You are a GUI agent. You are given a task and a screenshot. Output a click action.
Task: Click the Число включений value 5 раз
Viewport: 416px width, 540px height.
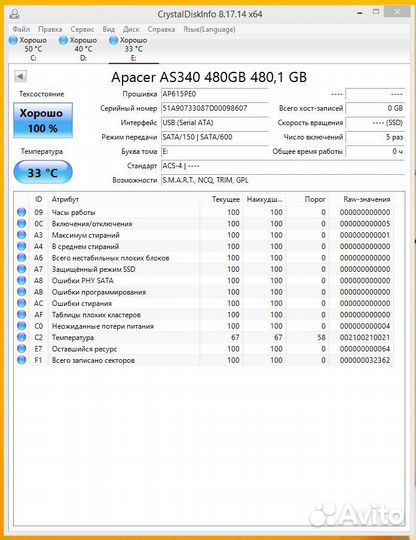click(375, 137)
